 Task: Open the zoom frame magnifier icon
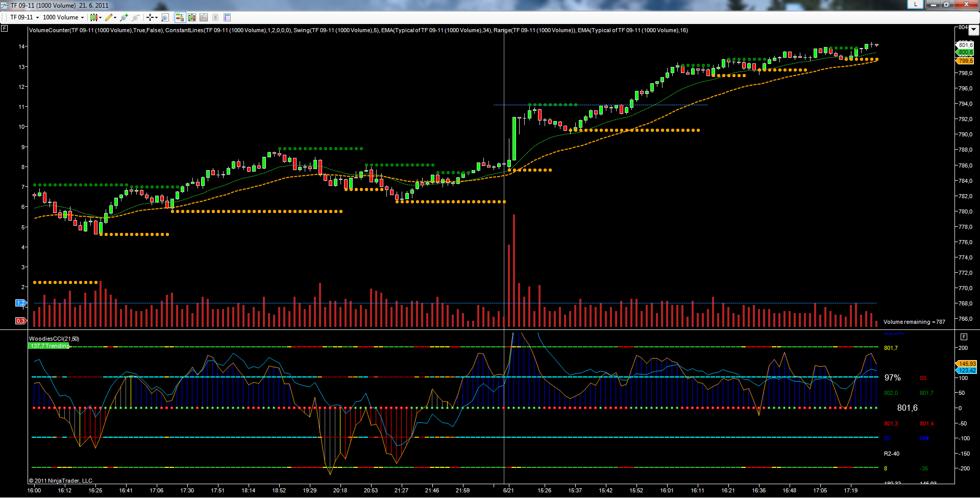click(x=165, y=17)
